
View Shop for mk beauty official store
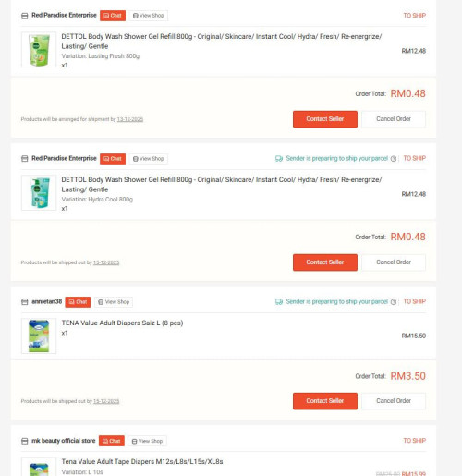[148, 441]
